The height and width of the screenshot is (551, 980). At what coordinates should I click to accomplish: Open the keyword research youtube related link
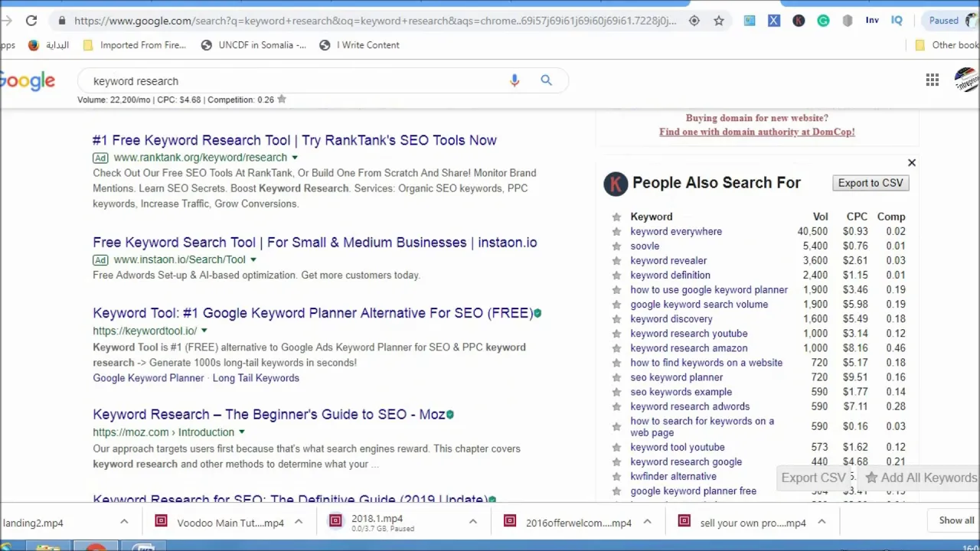click(x=688, y=334)
